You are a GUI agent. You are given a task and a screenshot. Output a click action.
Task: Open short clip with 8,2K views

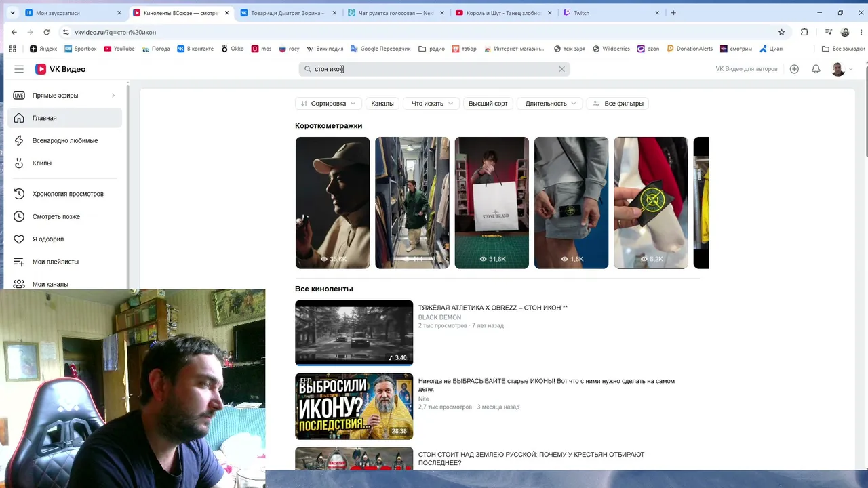point(651,203)
